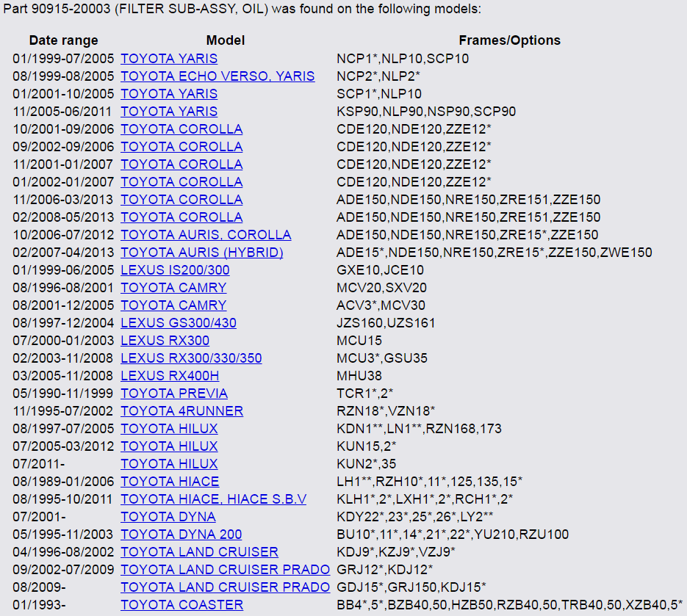Viewport: 687px width, 616px height.
Task: Open TOYOTA CAMRY link dated 08/1996-08/2001
Action: coord(174,288)
